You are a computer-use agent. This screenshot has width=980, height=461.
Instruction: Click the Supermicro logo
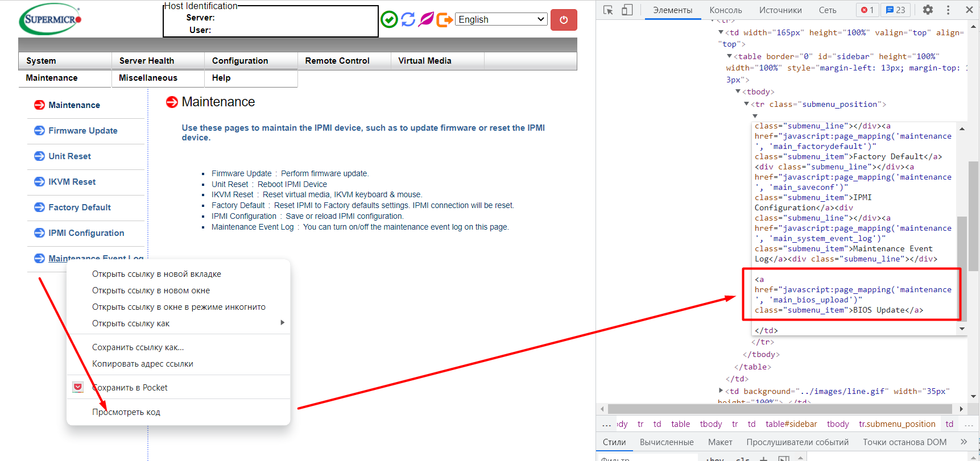51,20
